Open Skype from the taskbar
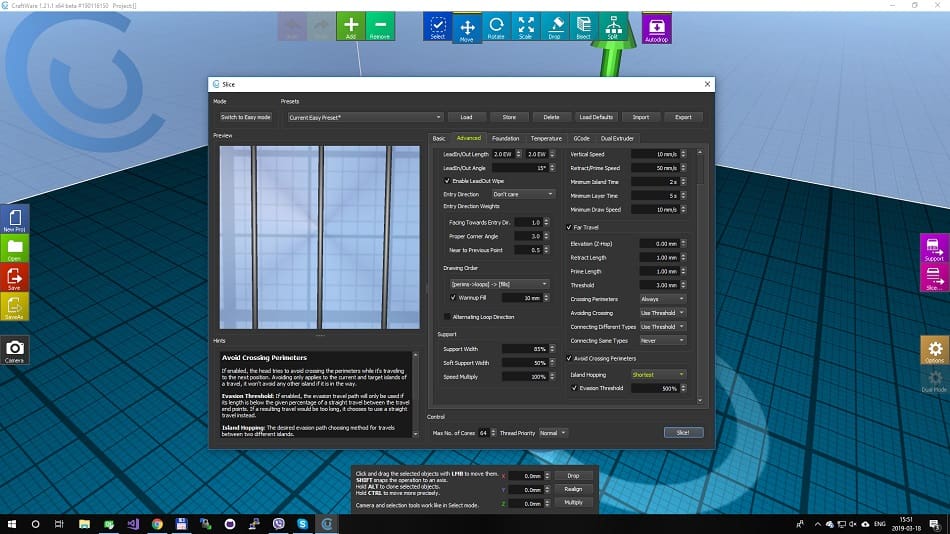This screenshot has width=950, height=534. pos(302,524)
